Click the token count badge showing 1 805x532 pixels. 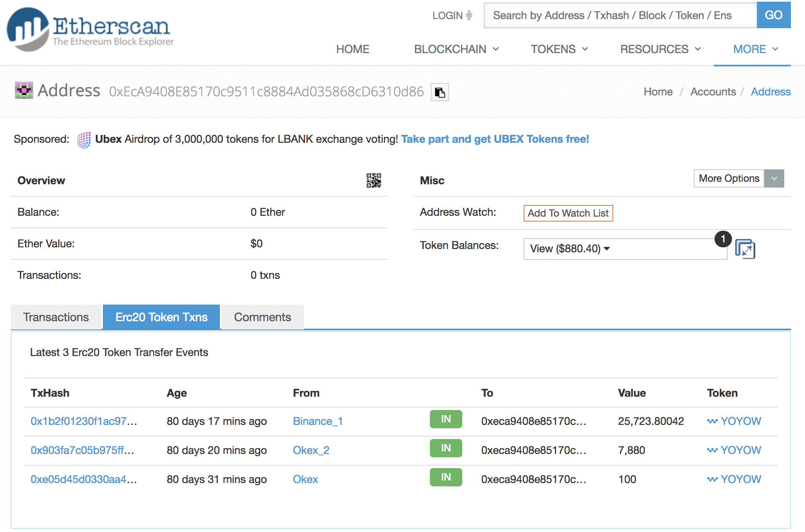pyautogui.click(x=723, y=239)
